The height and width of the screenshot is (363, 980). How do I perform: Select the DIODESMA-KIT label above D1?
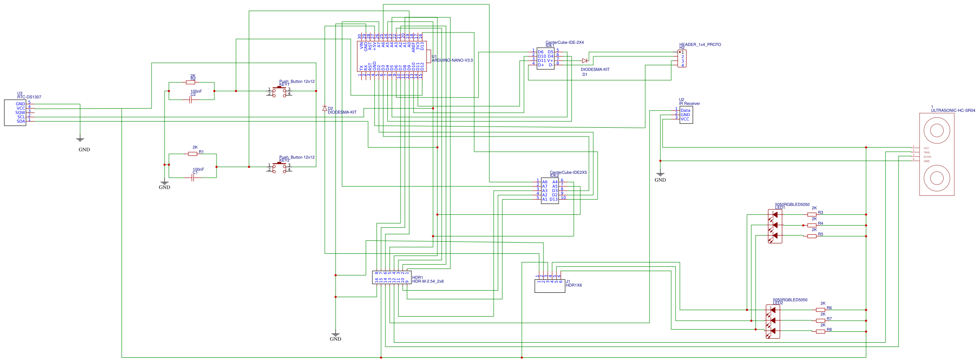point(595,69)
